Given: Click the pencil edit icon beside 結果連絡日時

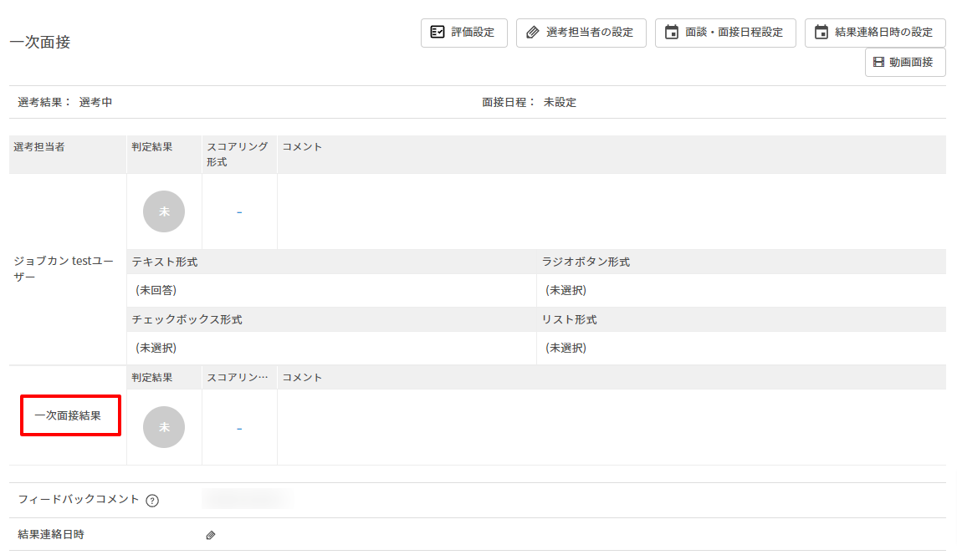Looking at the screenshot, I should [x=211, y=535].
